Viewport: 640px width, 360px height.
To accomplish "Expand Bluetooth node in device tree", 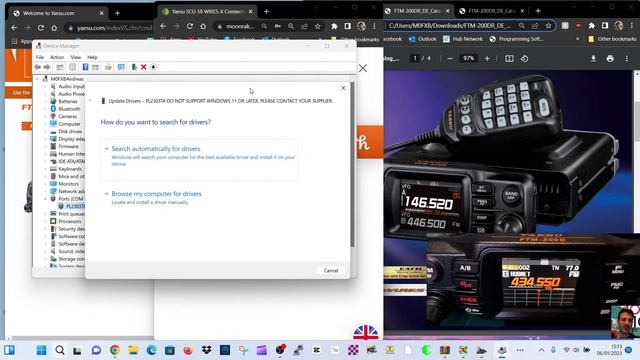I will pos(46,109).
